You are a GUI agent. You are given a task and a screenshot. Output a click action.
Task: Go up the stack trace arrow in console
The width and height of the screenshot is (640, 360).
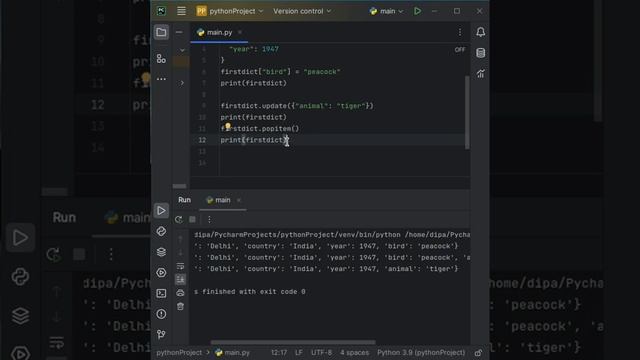(180, 239)
